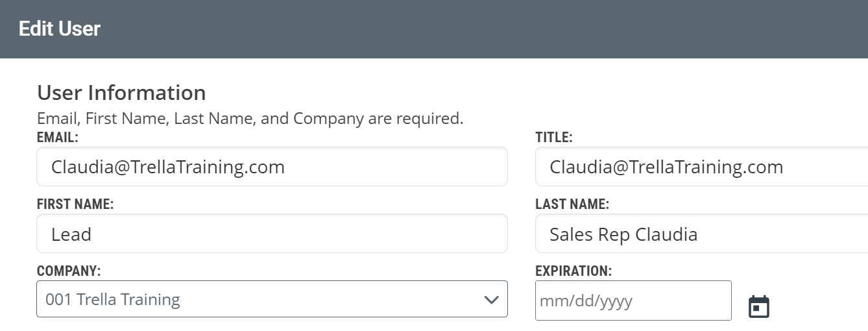This screenshot has width=868, height=331.
Task: Click the LAST NAME field label
Action: [x=572, y=204]
